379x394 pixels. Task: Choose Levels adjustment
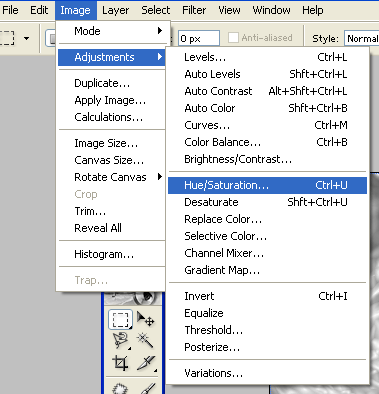(x=267, y=57)
